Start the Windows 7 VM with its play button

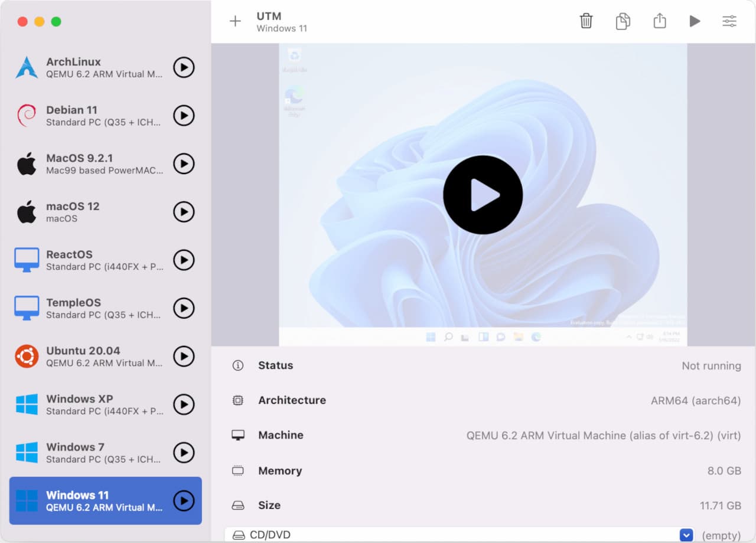184,453
